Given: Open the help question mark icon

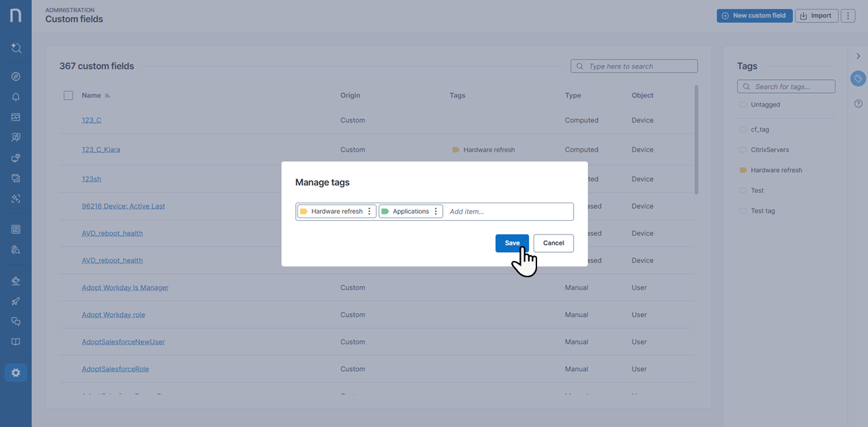Looking at the screenshot, I should 858,104.
